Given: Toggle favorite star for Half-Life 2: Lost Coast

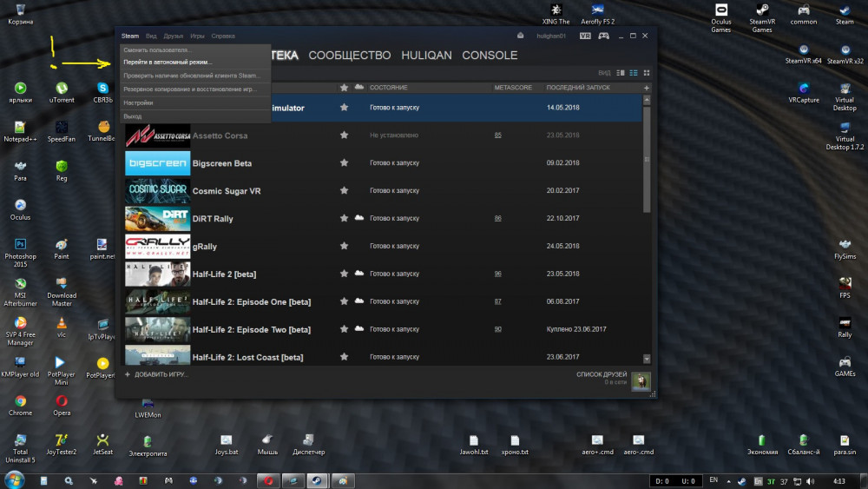Looking at the screenshot, I should tap(344, 357).
